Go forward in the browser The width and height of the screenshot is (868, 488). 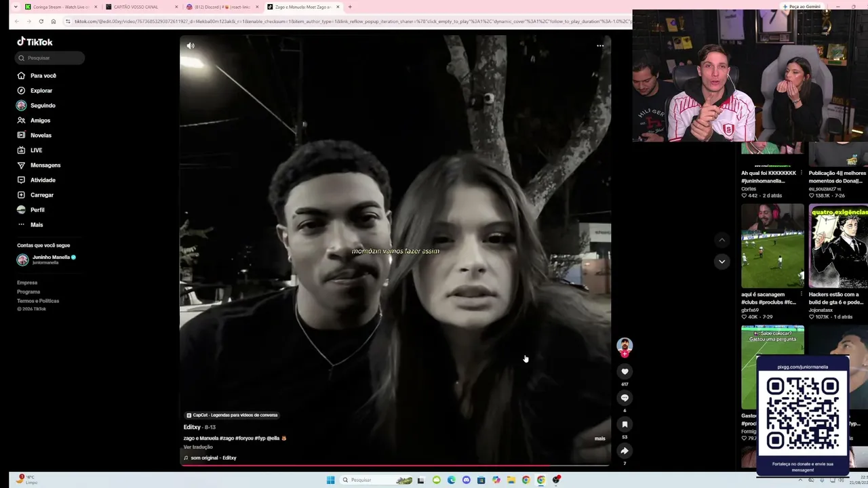click(x=28, y=22)
